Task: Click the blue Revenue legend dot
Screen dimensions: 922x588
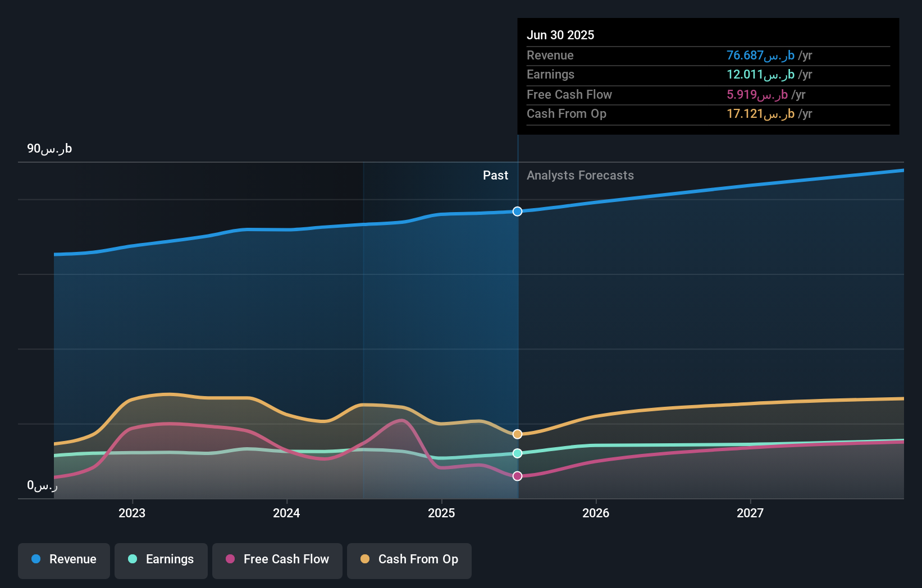Action: [35, 559]
